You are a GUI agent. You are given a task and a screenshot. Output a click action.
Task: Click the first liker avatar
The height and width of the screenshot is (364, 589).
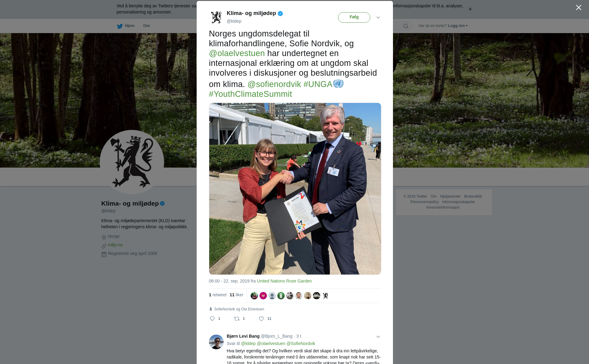pyautogui.click(x=254, y=296)
